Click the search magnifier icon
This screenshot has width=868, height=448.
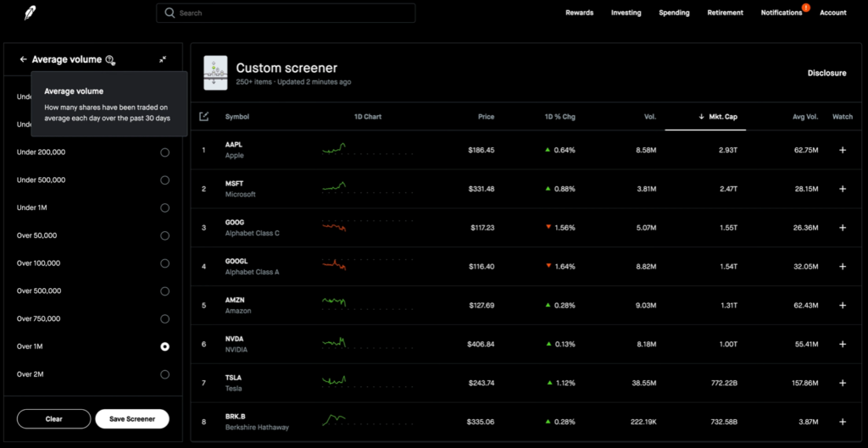click(x=170, y=13)
